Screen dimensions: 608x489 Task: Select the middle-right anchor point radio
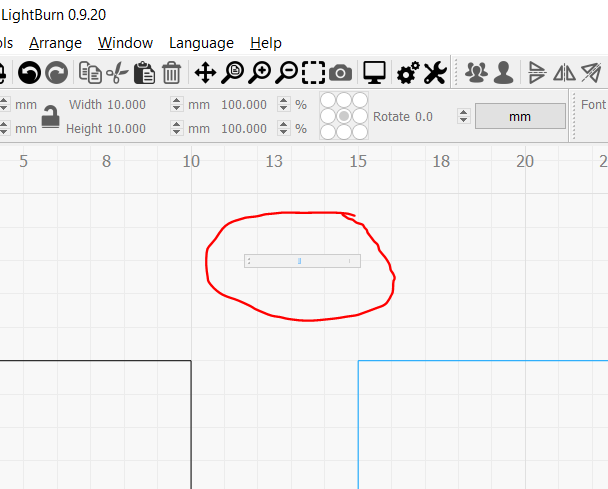[360, 116]
